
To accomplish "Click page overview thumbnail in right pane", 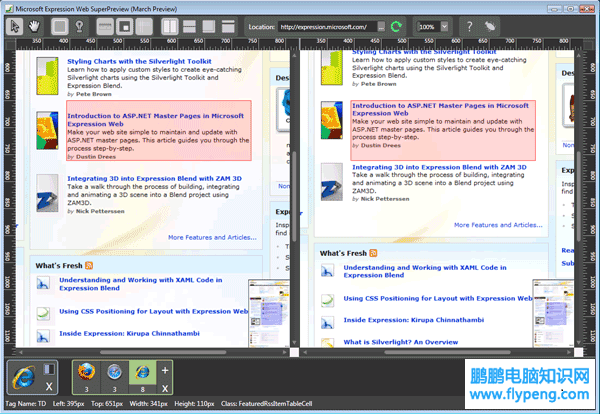I will tap(553, 313).
